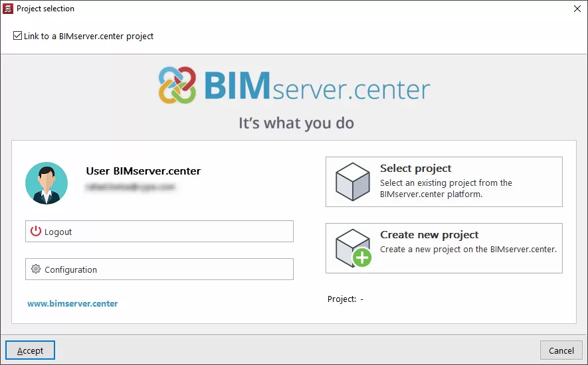Click the blurred user email address

tap(130, 188)
